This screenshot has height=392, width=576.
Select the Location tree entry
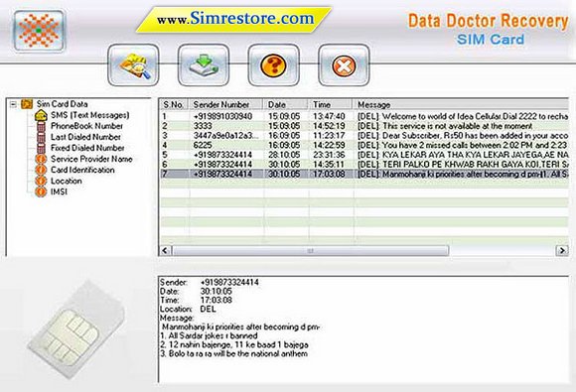(x=67, y=181)
